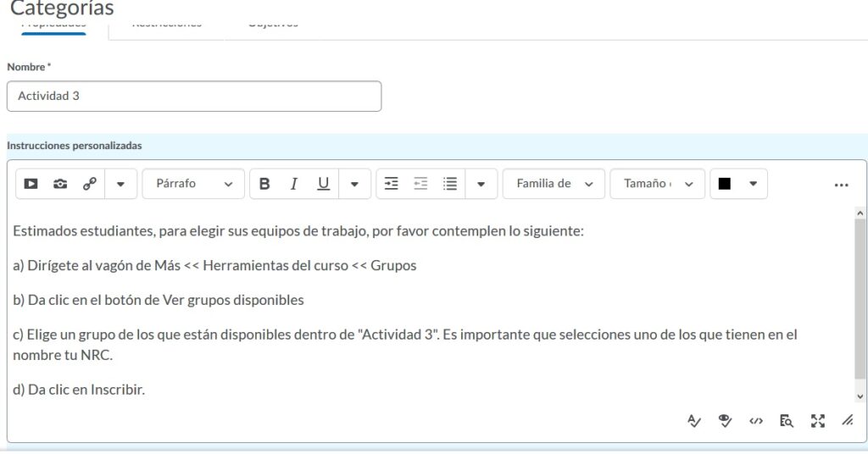The width and height of the screenshot is (868, 454).
Task: Toggle italic formatting
Action: point(293,184)
